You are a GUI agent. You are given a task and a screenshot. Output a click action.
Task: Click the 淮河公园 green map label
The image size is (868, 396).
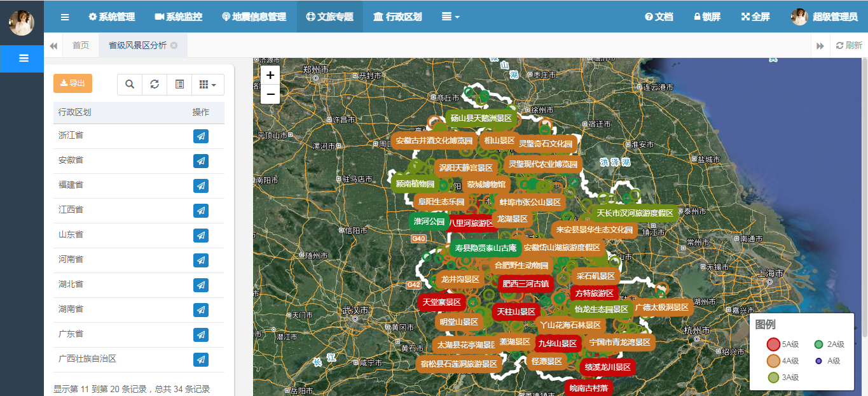tap(429, 222)
